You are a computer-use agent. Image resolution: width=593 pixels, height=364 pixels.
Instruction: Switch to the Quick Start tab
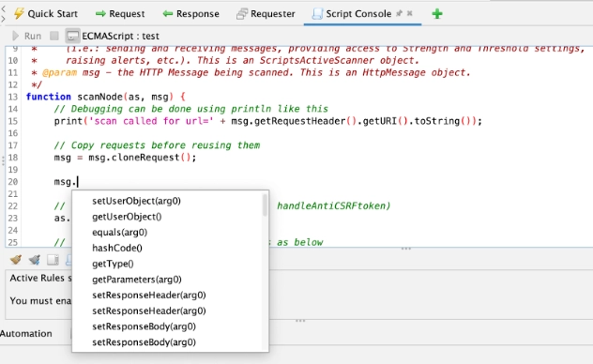click(45, 14)
